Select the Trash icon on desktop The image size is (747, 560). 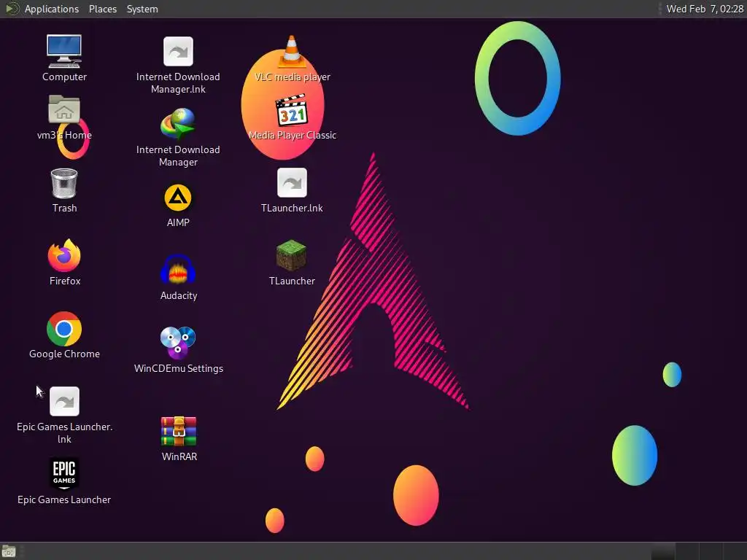tap(64, 183)
